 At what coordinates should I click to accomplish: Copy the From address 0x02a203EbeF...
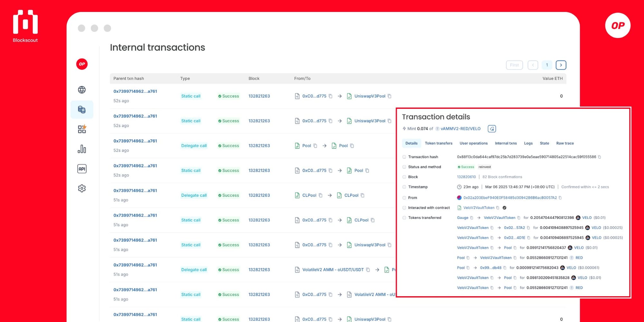pos(560,198)
